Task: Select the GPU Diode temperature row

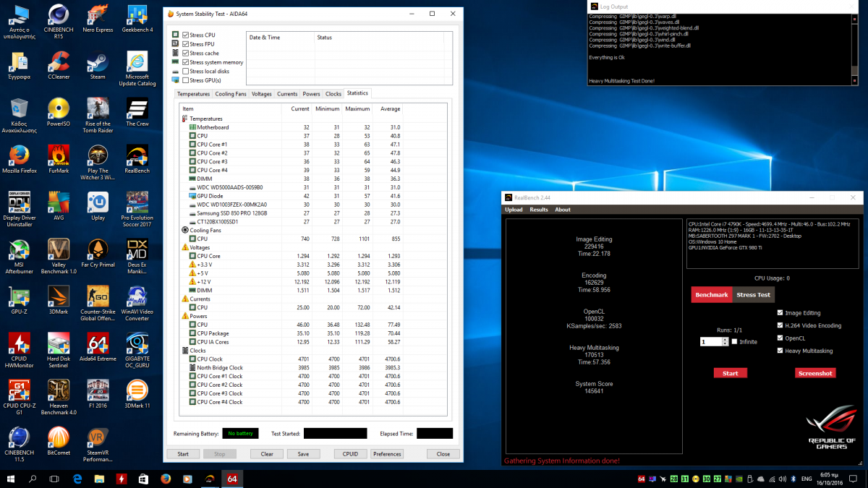Action: [x=313, y=195]
